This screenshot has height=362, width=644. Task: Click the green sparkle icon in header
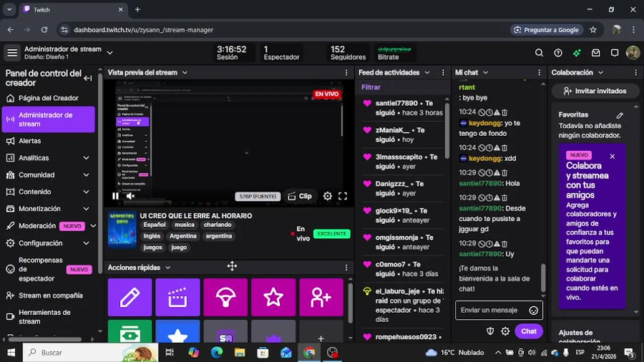pos(577,53)
